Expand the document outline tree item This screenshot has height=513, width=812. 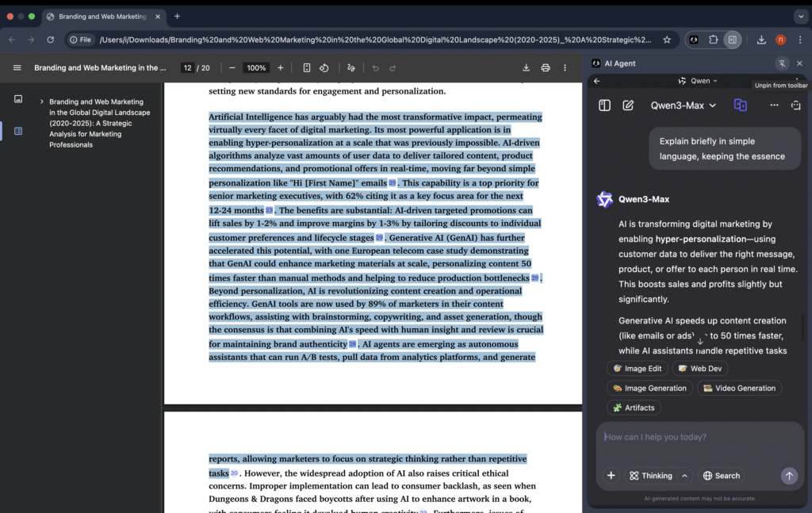tap(41, 102)
